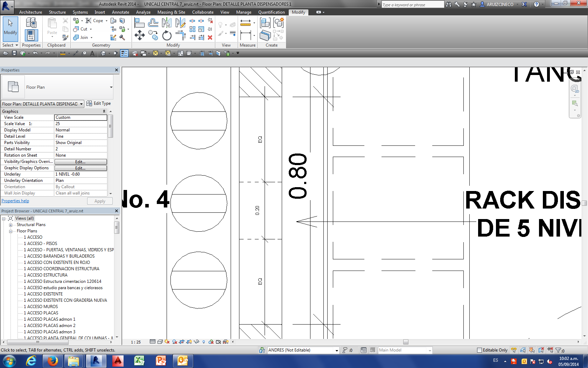Click the Scale Value field showing 25
Viewport: 588px width, 368px height.
pos(80,124)
